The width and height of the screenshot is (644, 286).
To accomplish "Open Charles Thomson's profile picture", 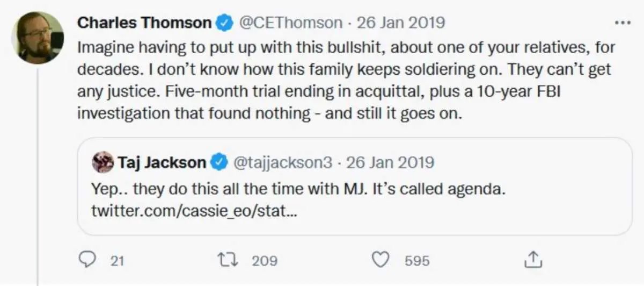I will click(x=38, y=38).
